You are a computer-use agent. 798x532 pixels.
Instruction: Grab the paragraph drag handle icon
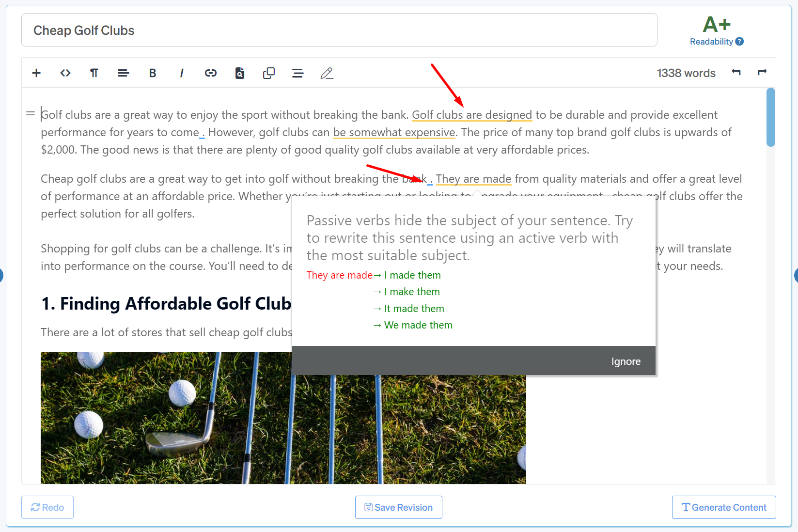[x=31, y=113]
